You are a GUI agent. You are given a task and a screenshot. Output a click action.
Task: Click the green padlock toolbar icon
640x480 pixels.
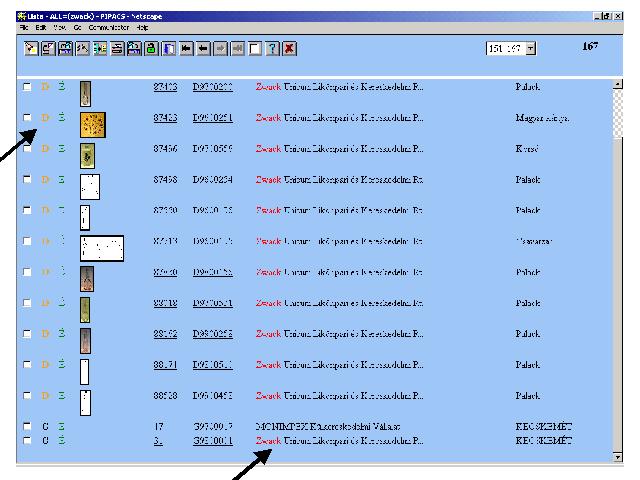[152, 49]
